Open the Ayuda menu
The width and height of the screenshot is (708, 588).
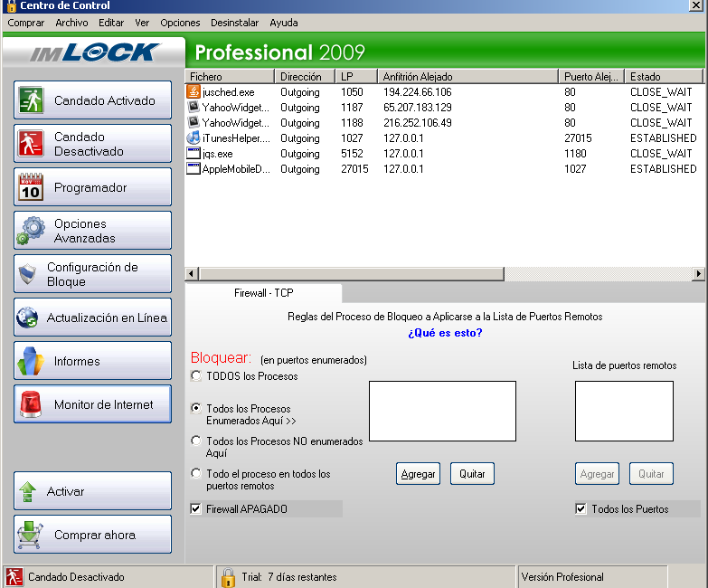click(284, 23)
